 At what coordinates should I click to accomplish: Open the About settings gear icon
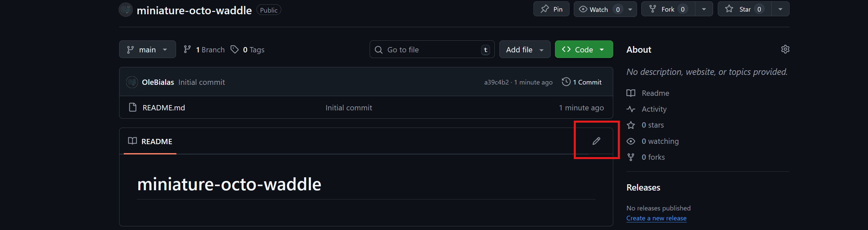[785, 49]
